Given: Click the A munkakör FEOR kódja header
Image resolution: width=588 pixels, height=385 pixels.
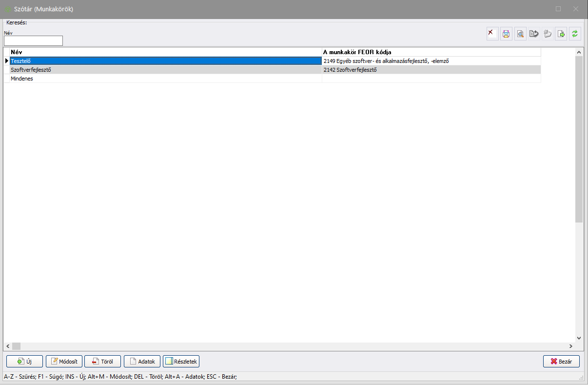Looking at the screenshot, I should [431, 52].
